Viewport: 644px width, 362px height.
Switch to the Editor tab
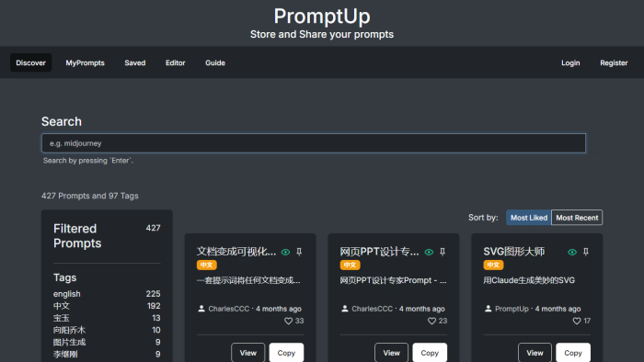[176, 62]
